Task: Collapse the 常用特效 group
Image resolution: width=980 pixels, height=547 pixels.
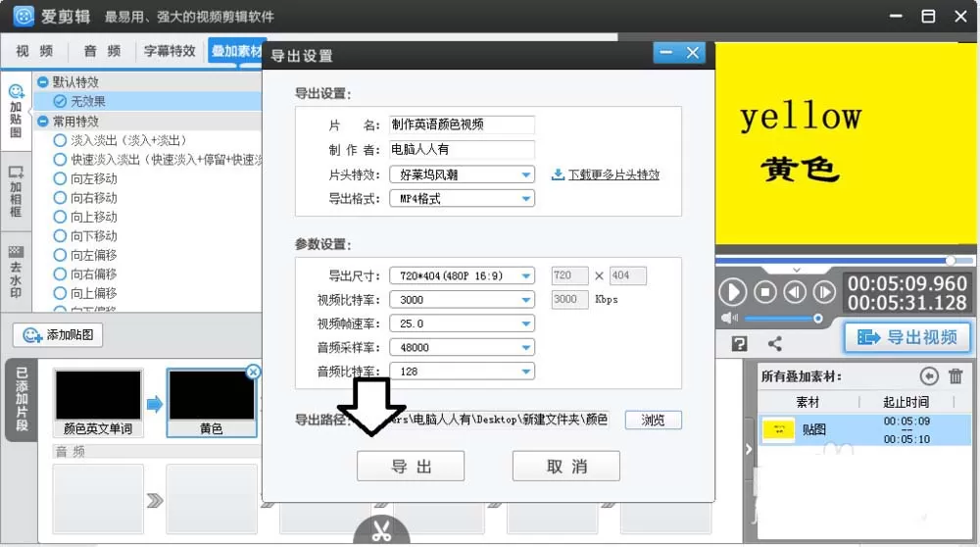Action: [42, 122]
